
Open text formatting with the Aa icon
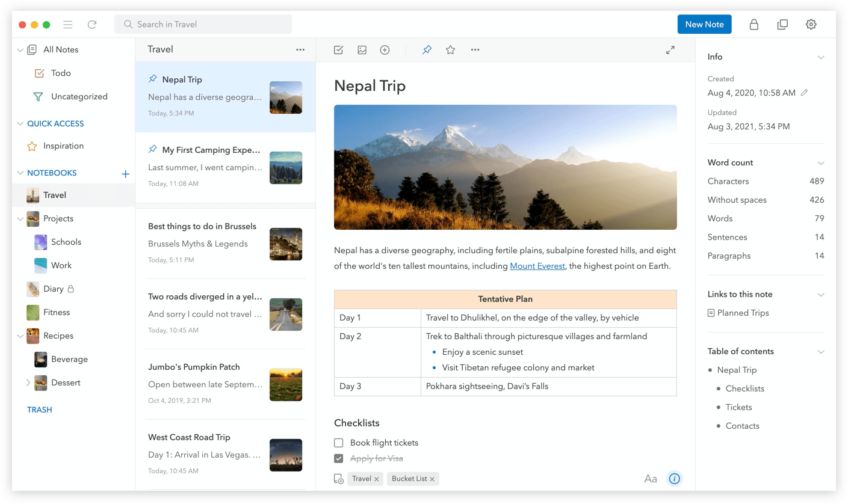(x=650, y=478)
